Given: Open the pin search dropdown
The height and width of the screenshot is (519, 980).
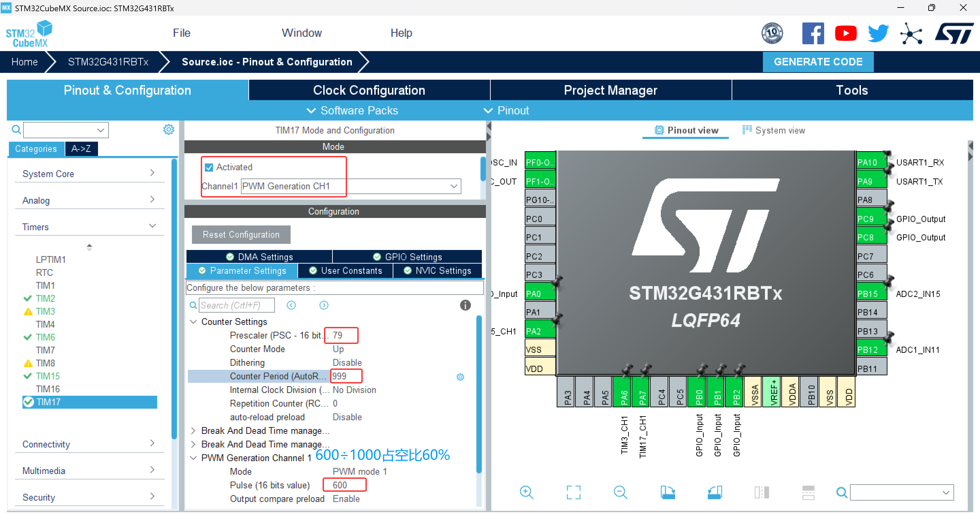Looking at the screenshot, I should click(x=902, y=492).
